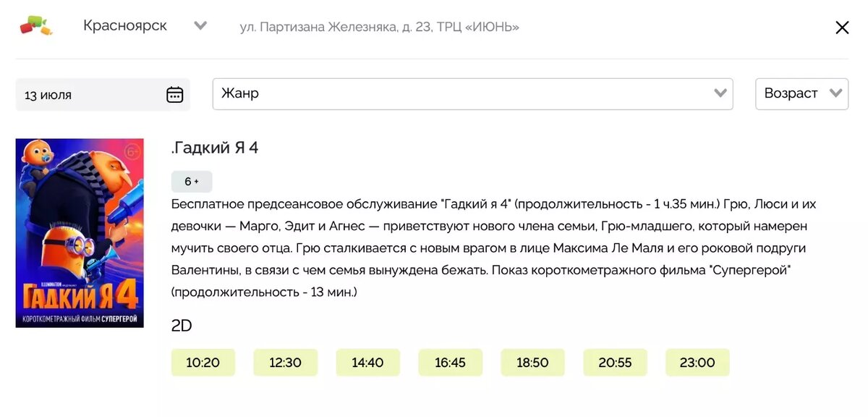868x417 pixels.
Task: Select the 23:00 showtime
Action: [697, 362]
